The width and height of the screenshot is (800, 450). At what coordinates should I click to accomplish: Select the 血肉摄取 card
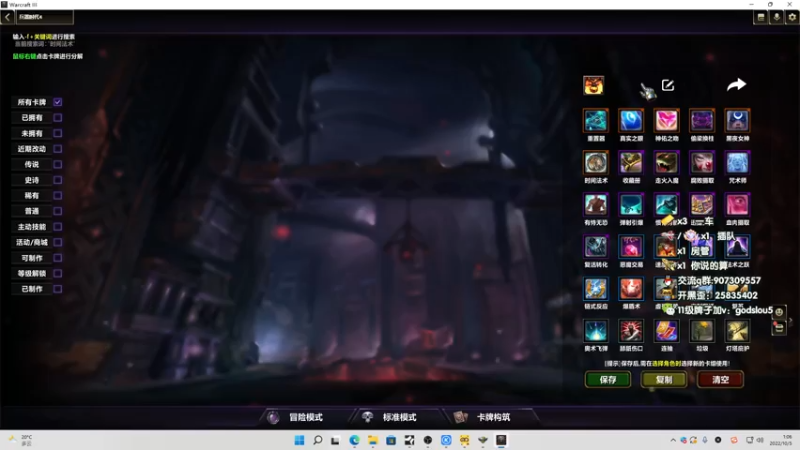pyautogui.click(x=738, y=205)
